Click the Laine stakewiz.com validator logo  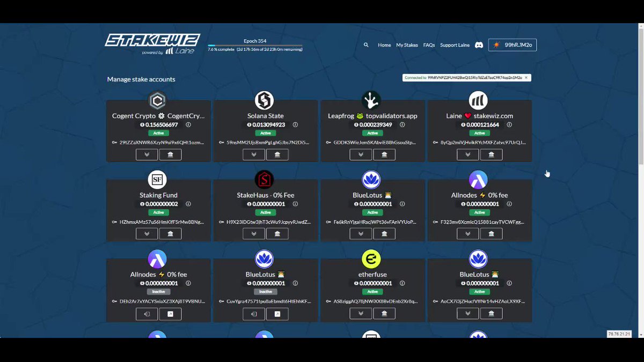[478, 100]
